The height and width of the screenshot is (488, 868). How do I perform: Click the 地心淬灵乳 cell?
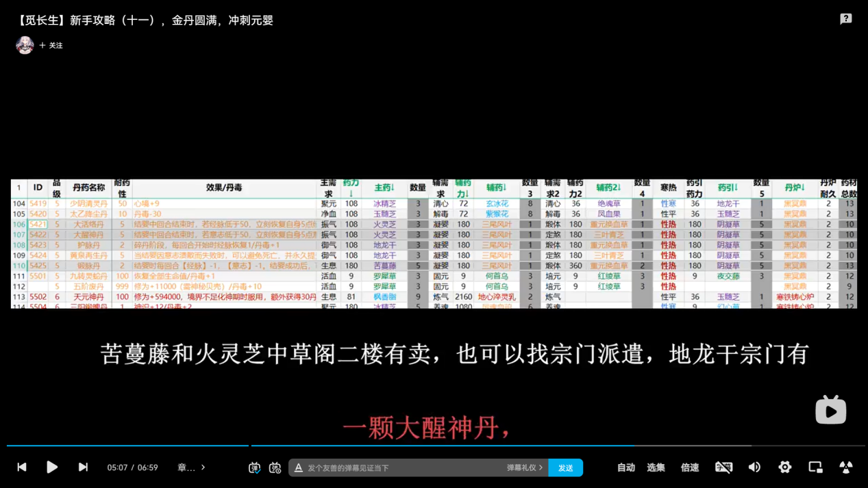496,297
